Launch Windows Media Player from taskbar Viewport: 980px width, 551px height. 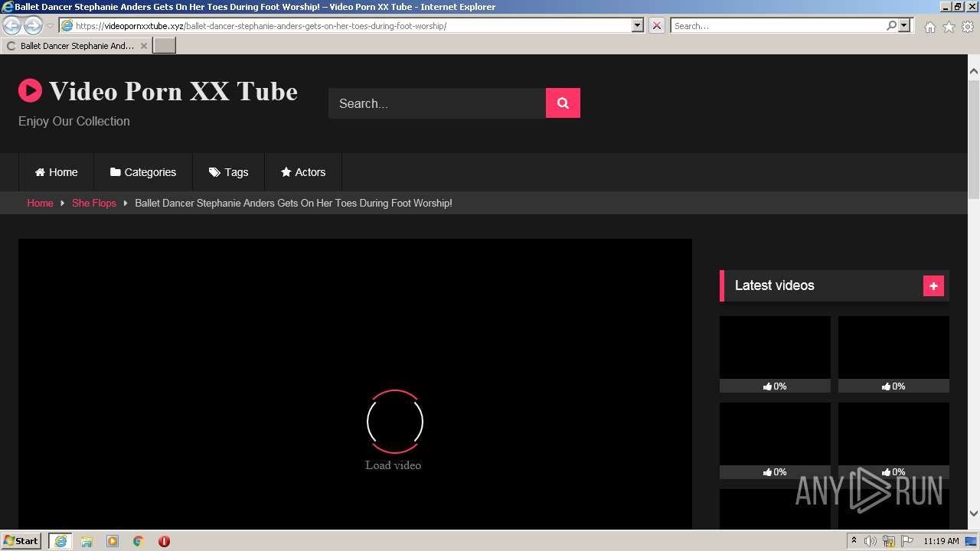[113, 541]
